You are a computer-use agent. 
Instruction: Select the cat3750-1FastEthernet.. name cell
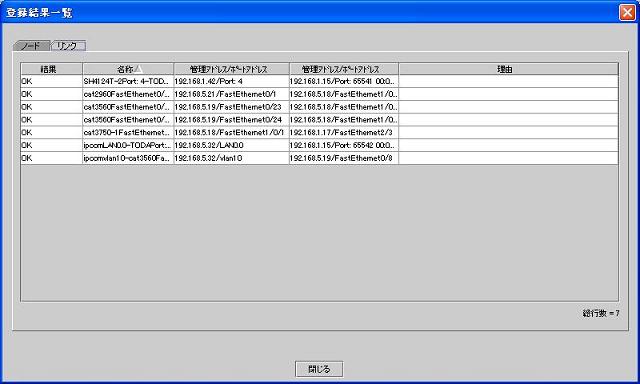point(128,132)
